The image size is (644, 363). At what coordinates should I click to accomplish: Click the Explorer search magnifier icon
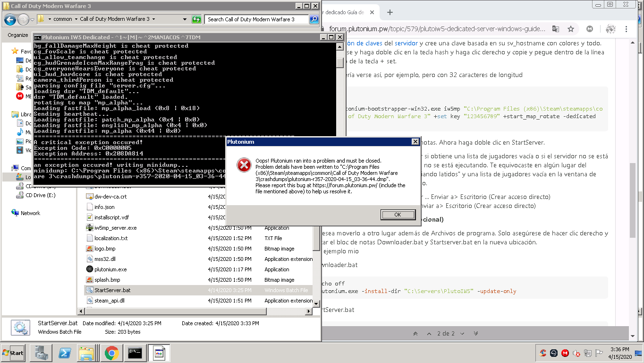pos(314,19)
